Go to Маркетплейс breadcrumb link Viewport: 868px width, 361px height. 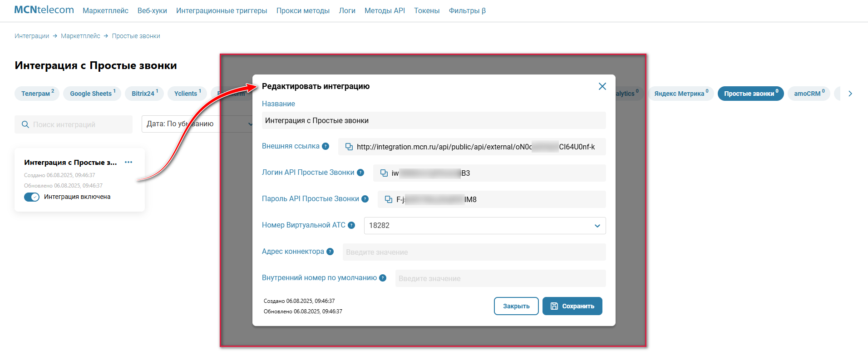tap(80, 36)
